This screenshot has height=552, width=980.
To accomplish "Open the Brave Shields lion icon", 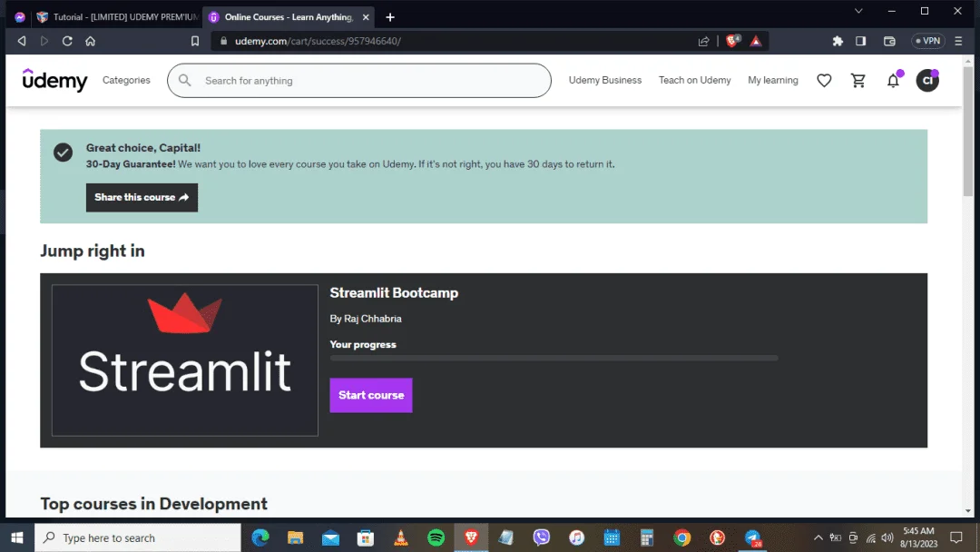I will [732, 41].
